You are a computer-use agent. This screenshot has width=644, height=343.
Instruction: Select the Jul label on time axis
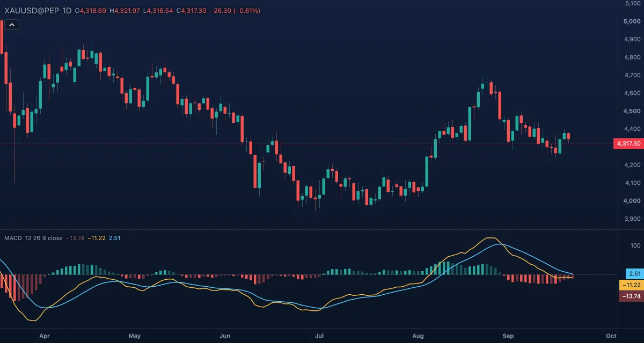point(319,336)
